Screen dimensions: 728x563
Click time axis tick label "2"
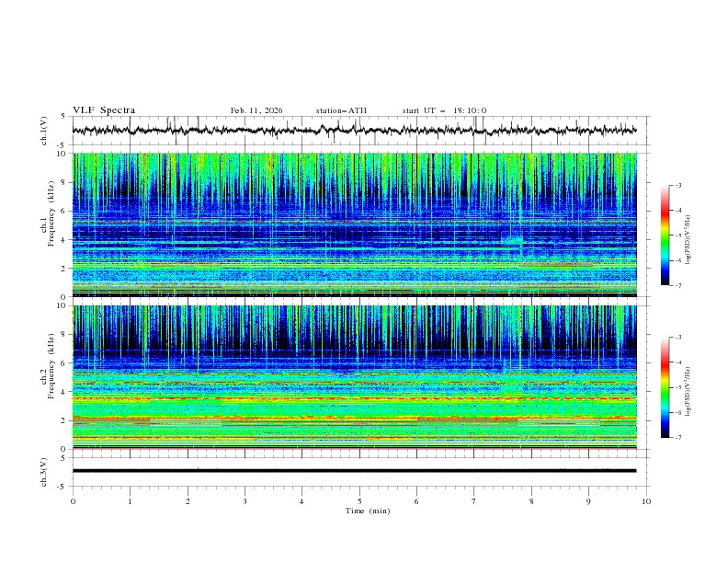(x=188, y=501)
